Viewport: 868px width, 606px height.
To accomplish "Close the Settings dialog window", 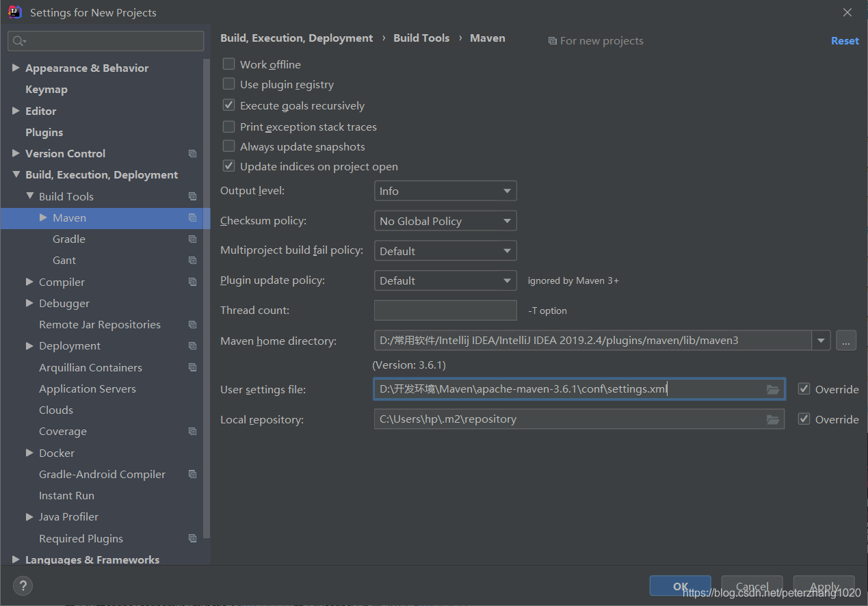I will [847, 12].
